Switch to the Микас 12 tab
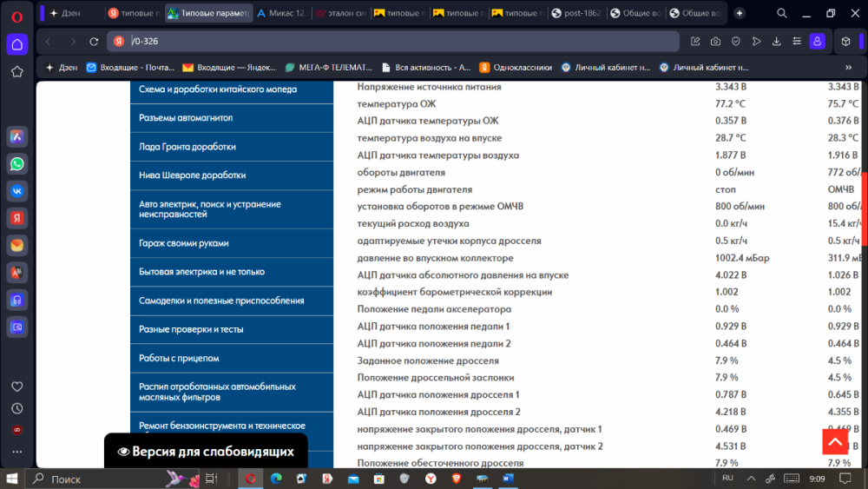Screen dimensions: 868x489 coord(282,13)
